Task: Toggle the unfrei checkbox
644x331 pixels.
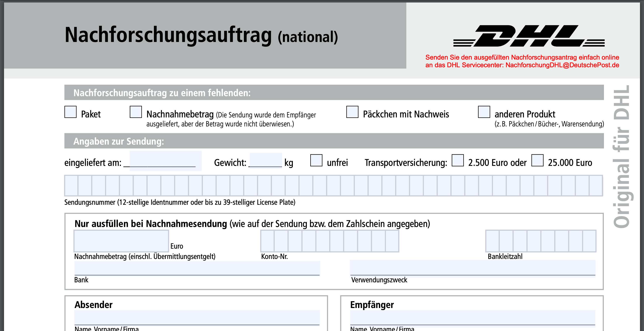Action: point(316,160)
